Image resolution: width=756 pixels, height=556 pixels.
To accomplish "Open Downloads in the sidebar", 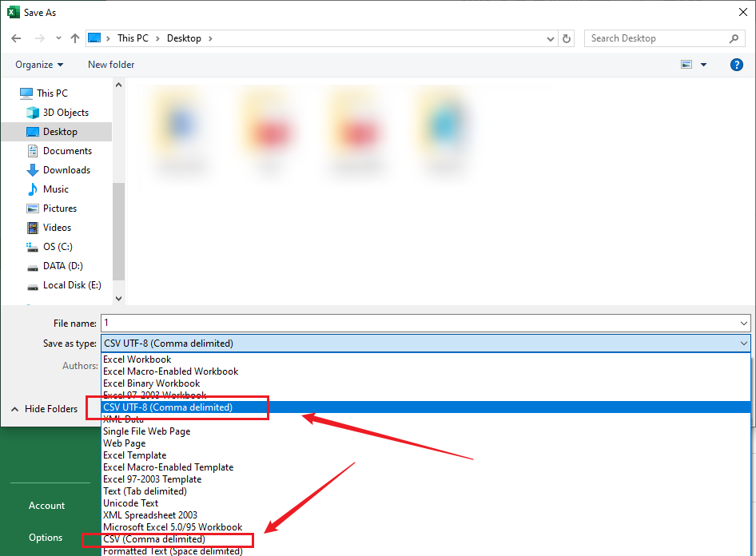I will [x=66, y=170].
